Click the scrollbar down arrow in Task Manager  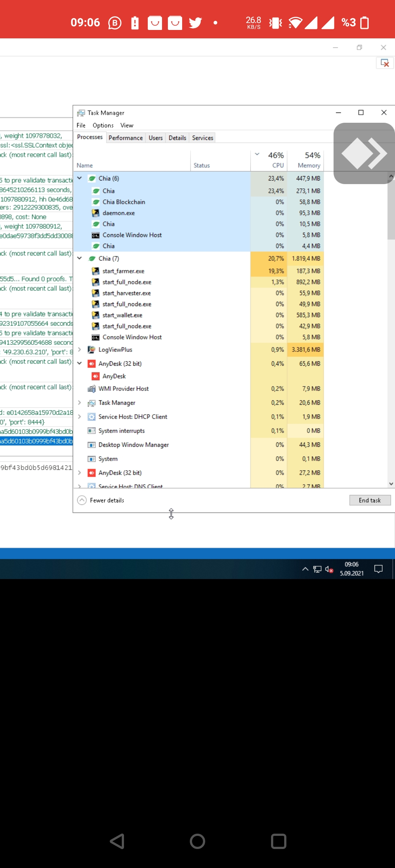pyautogui.click(x=391, y=484)
